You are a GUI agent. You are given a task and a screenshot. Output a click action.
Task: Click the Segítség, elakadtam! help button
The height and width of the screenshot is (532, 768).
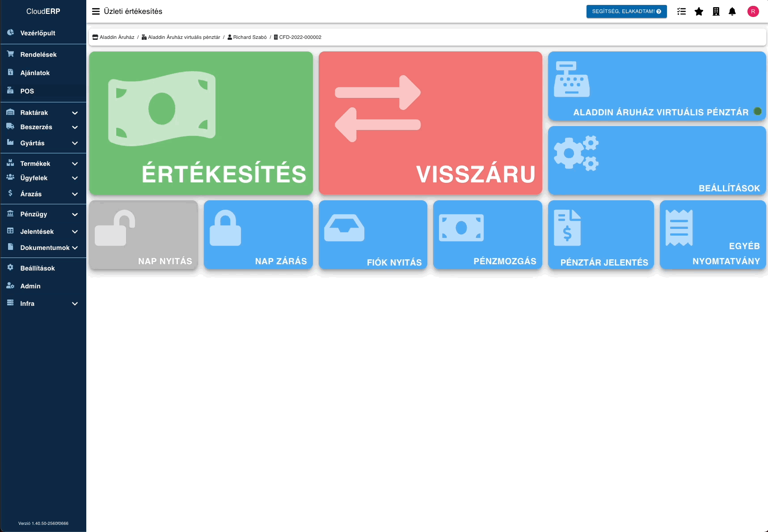coord(626,12)
